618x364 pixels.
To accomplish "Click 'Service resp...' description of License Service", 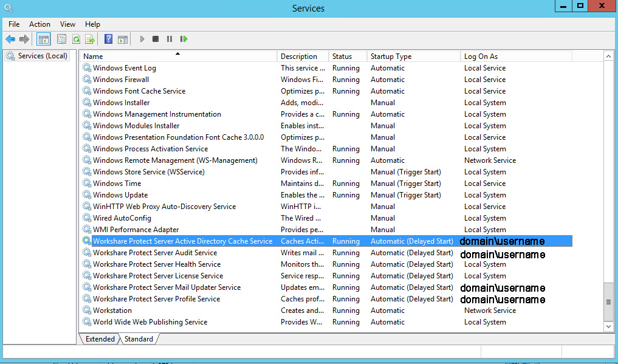I will 302,276.
